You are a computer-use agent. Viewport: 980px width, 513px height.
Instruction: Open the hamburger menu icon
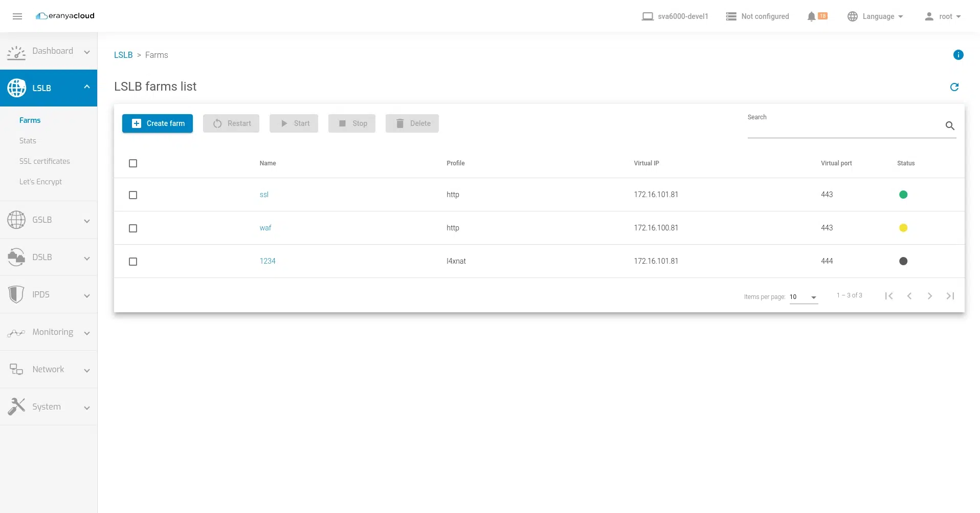click(x=17, y=16)
